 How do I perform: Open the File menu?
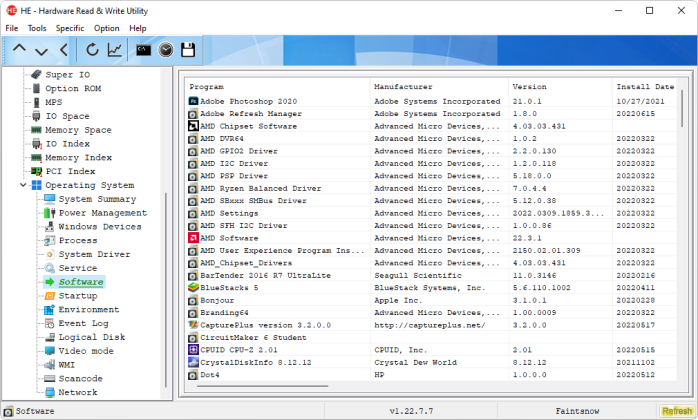point(12,28)
